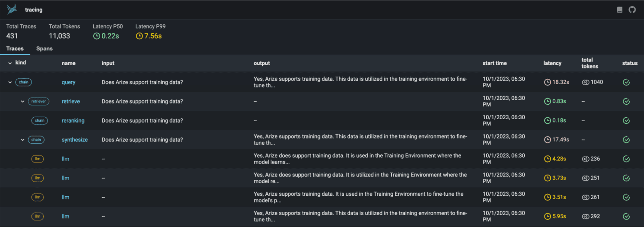Collapse the synthesize row chevron
This screenshot has height=227, width=644.
[x=22, y=140]
